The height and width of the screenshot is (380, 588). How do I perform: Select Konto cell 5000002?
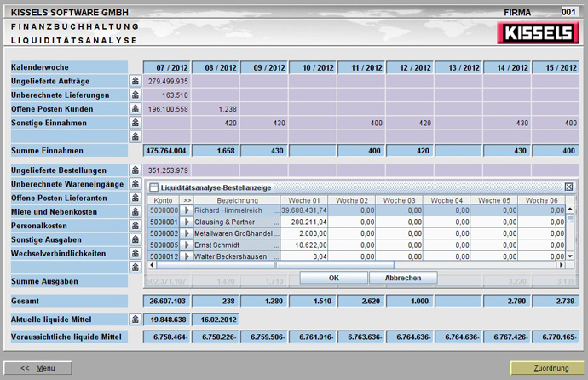[x=164, y=233]
